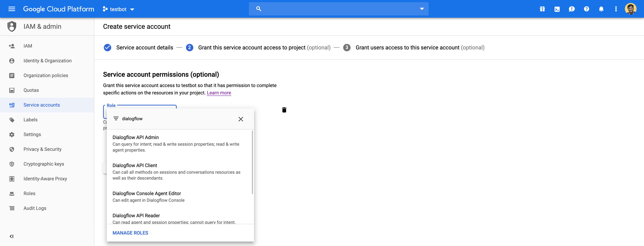Click MANAGE ROLES button at bottom

pos(130,232)
